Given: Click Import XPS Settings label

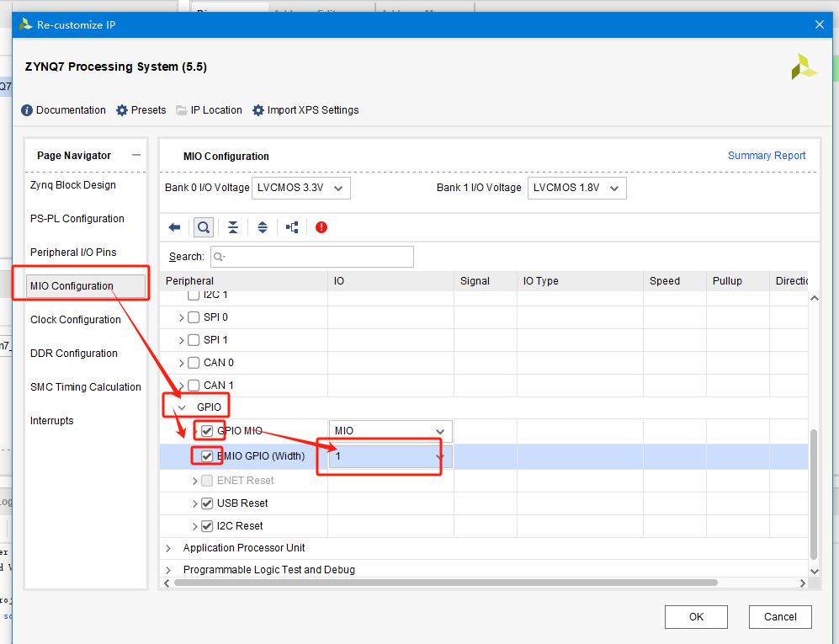Looking at the screenshot, I should pos(313,110).
